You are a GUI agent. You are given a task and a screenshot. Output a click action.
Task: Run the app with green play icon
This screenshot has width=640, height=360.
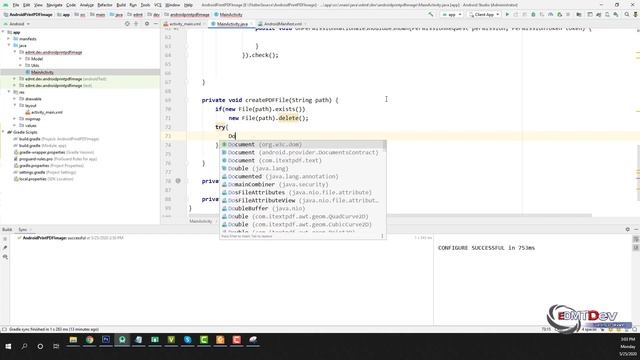[507, 15]
